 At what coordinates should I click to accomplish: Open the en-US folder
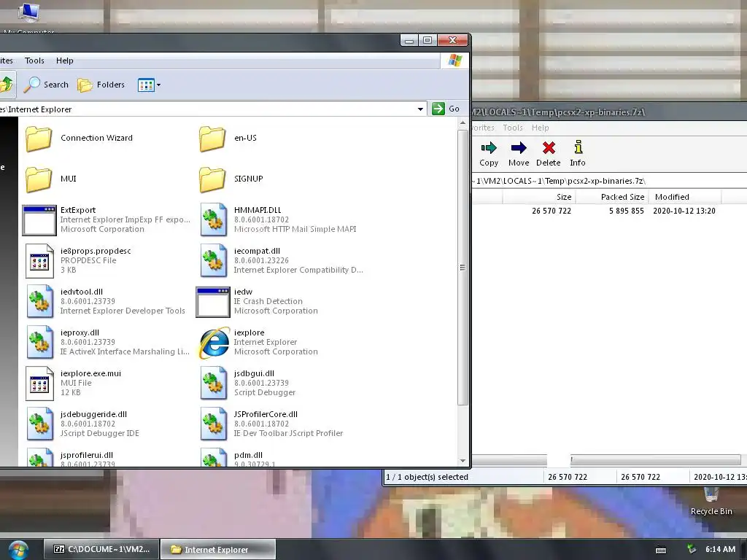[228, 138]
